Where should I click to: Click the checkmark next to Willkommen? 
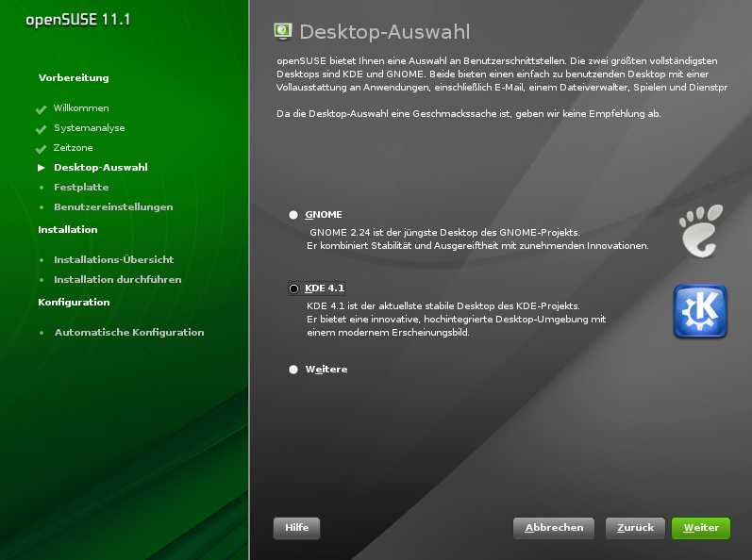(x=41, y=109)
